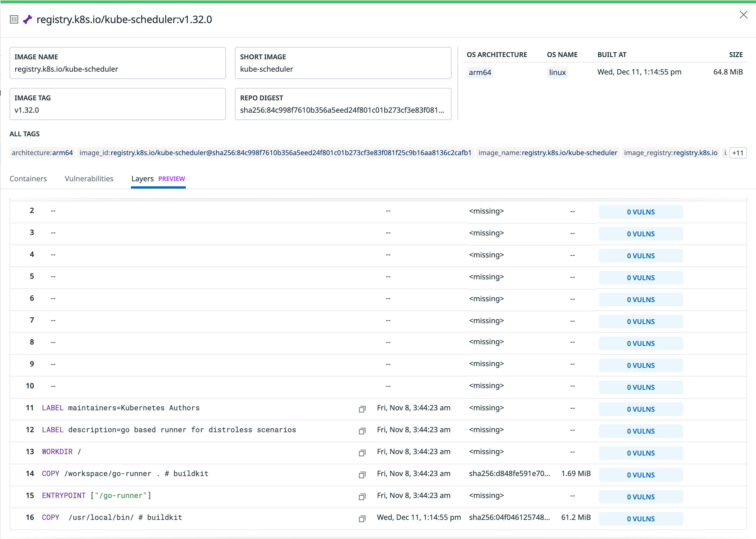Click the purple bone icon beside the image title
This screenshot has height=539, width=756.
[x=28, y=19]
